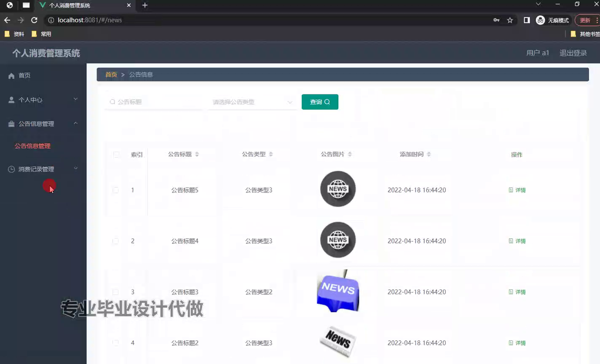Click the 查询 search button
Image resolution: width=600 pixels, height=364 pixels.
pyautogui.click(x=320, y=102)
